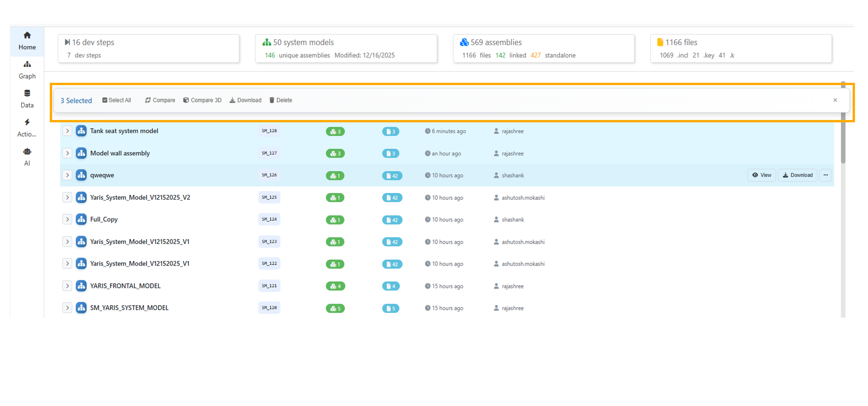Expand Yaris_System_Model_V12152025_V2 row
The image size is (868, 406).
coord(67,198)
